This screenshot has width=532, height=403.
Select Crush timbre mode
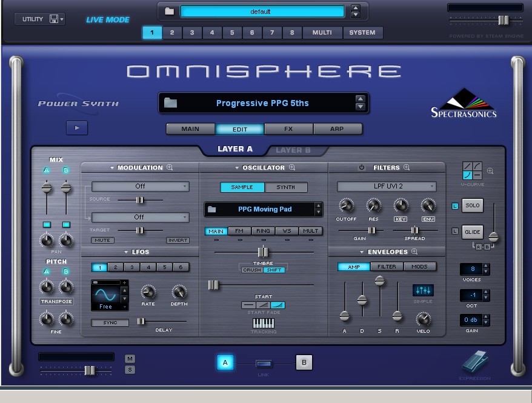(x=251, y=270)
